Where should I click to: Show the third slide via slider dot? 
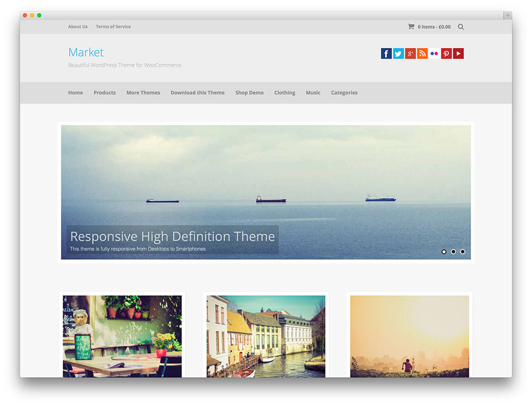point(462,252)
